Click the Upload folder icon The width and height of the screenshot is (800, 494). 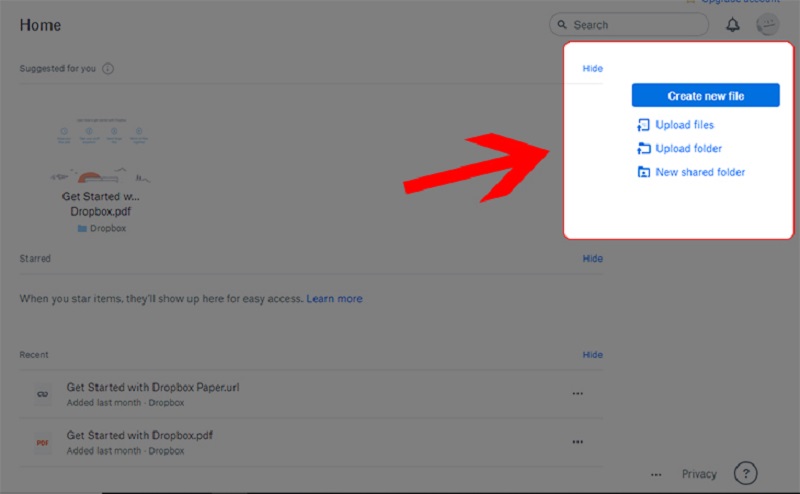pos(643,149)
